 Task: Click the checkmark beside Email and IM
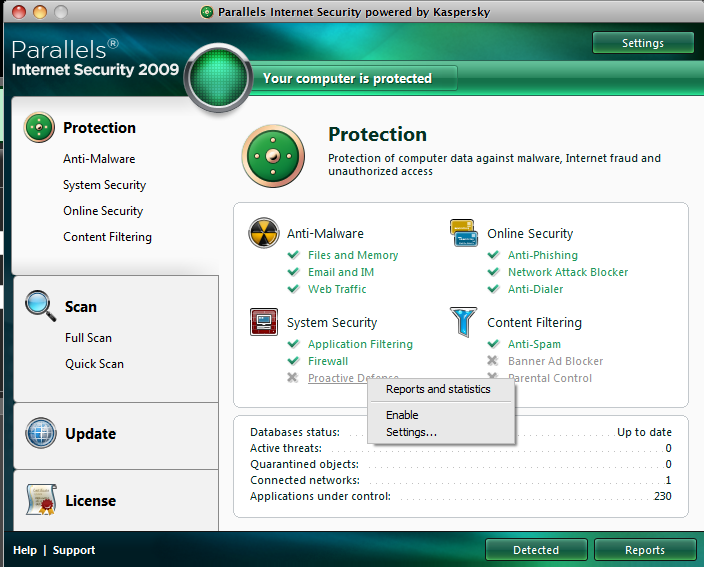point(294,272)
